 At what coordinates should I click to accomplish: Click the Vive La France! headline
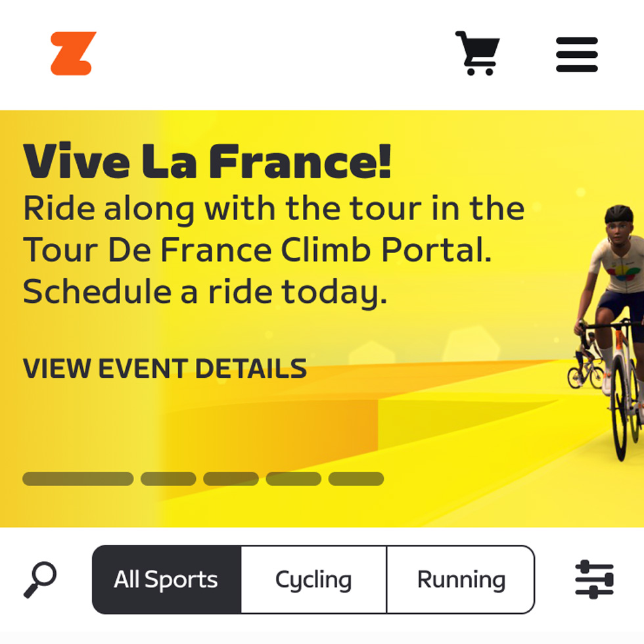click(x=207, y=162)
